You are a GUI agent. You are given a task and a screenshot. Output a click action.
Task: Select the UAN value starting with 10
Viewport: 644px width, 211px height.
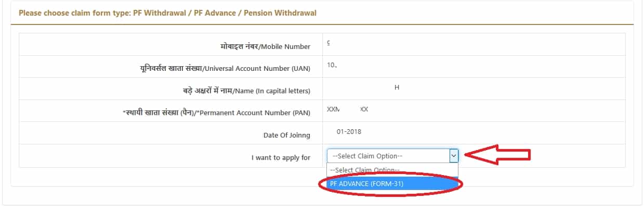(332, 65)
